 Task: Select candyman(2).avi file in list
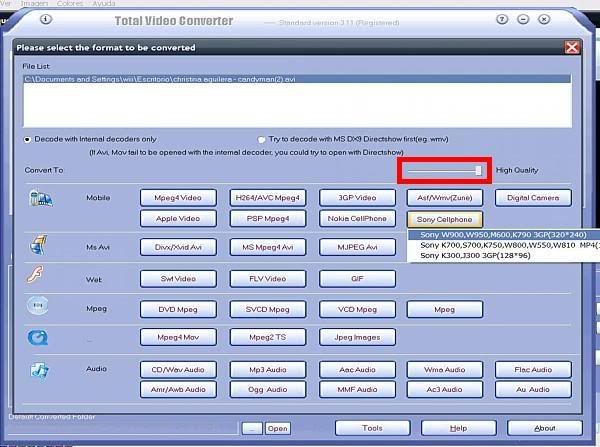297,79
